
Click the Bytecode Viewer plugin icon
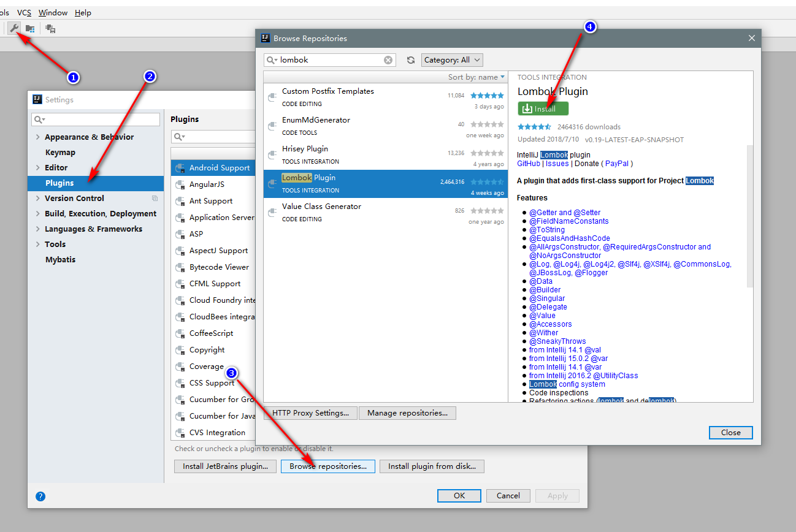point(180,267)
